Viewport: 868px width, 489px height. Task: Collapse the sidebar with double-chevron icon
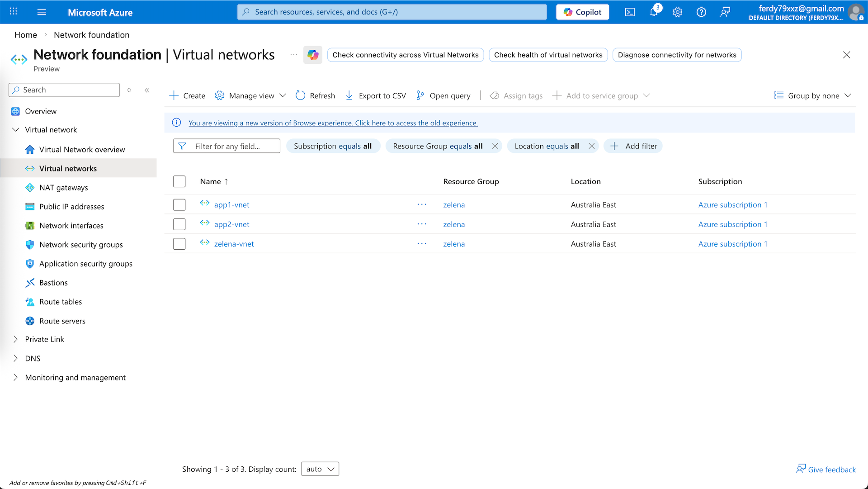pos(147,90)
